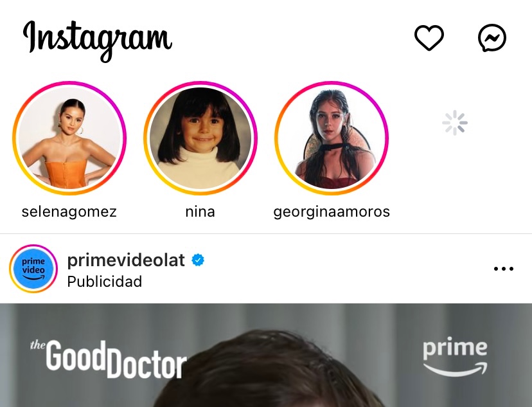Viewport: 532px width, 407px height.
Task: Click the Publicidad sponsored label
Action: (105, 282)
